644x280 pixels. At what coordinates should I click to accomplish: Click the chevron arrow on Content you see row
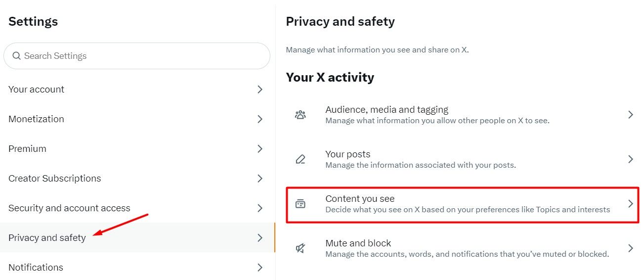(x=630, y=204)
